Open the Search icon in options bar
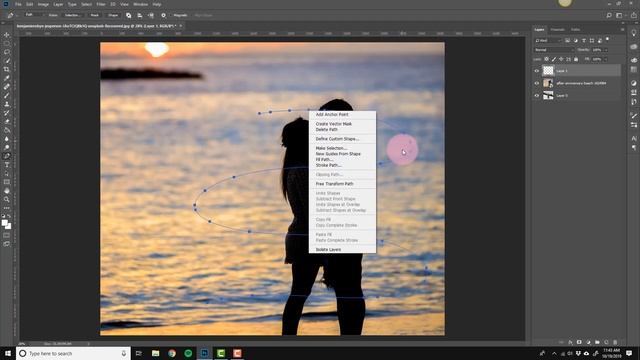The width and height of the screenshot is (640, 360). [609, 15]
